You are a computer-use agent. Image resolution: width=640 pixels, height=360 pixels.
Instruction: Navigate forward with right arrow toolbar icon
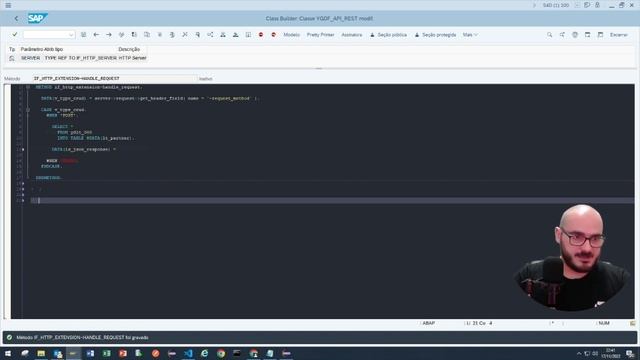pos(109,35)
